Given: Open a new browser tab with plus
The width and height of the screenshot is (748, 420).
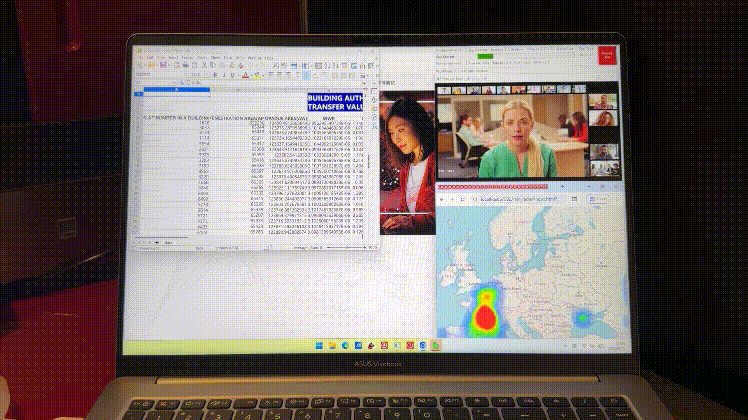Looking at the screenshot, I should coord(562,187).
